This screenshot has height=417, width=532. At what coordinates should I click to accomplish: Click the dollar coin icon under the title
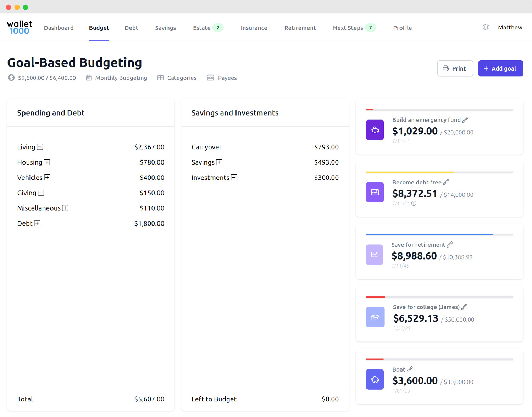pos(11,78)
